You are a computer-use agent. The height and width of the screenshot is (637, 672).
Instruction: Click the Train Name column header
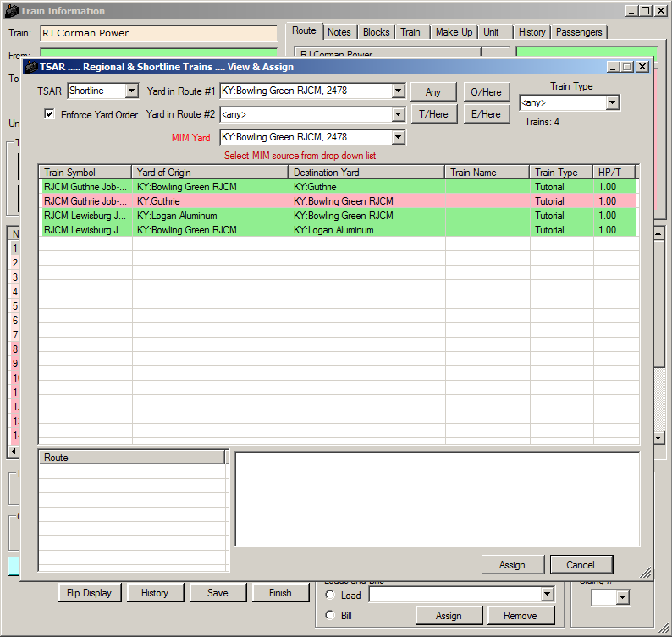pyautogui.click(x=487, y=173)
